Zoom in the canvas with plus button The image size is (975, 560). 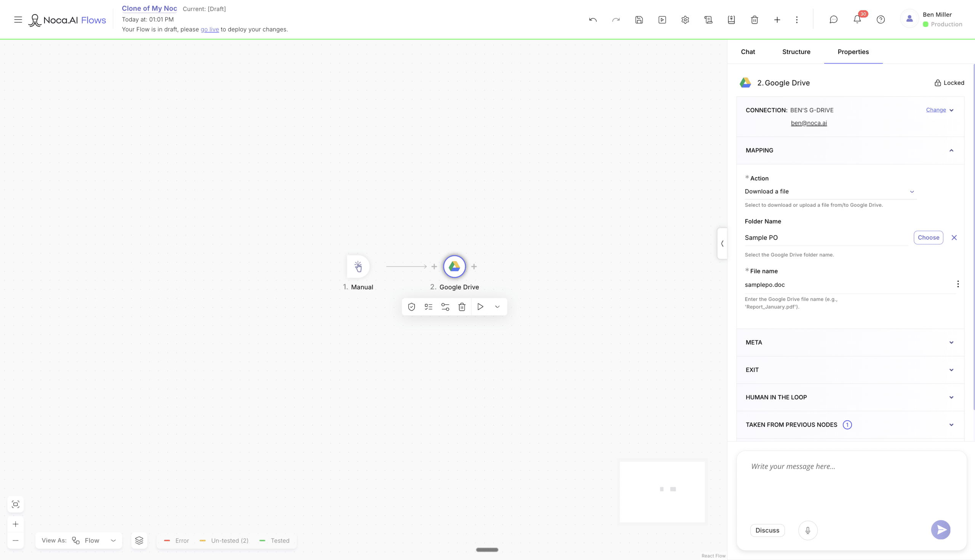[x=15, y=524]
